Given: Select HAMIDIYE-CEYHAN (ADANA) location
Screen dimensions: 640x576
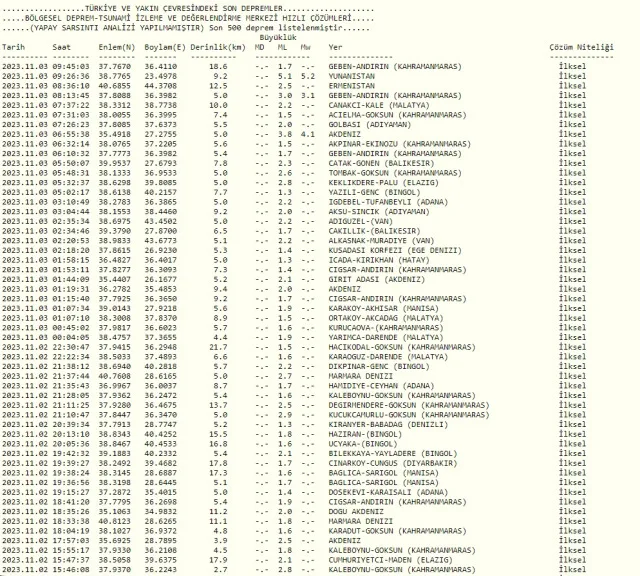Looking at the screenshot, I should click(381, 386).
